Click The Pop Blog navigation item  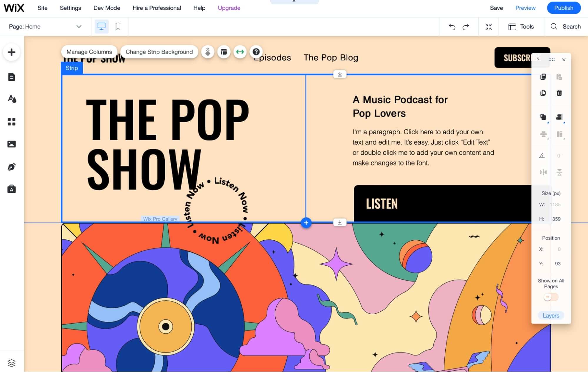pyautogui.click(x=331, y=57)
